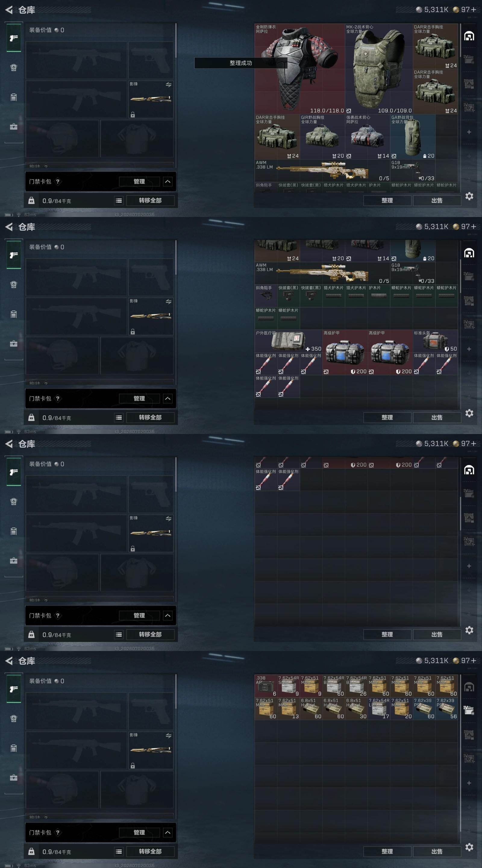Click grid scrollbar beside the 金刚防弹衣 grid
The image size is (482, 868).
460,40
